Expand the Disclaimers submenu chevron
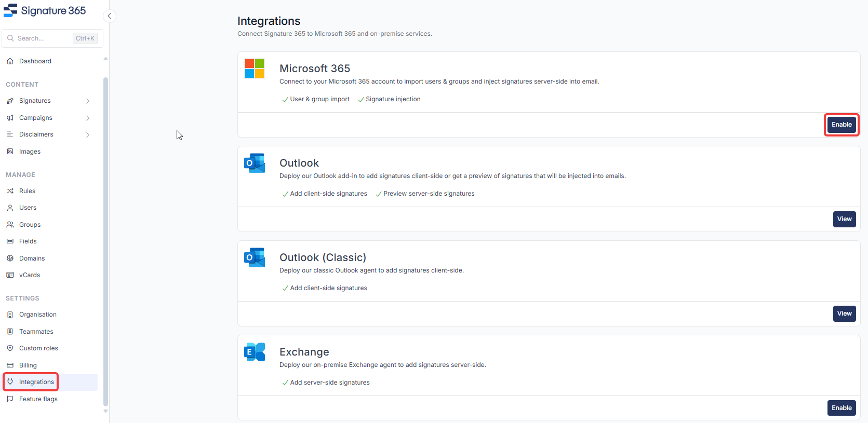The height and width of the screenshot is (423, 868). pyautogui.click(x=88, y=135)
